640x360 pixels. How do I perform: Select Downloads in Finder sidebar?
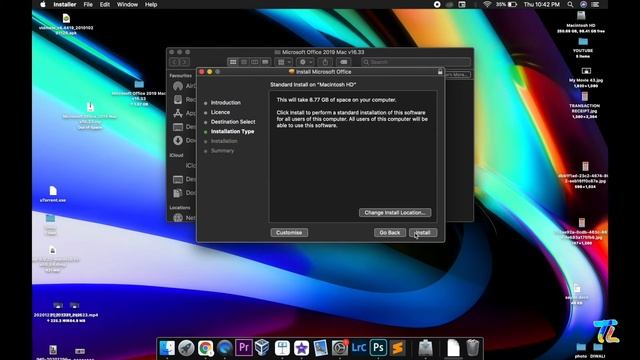(184, 140)
